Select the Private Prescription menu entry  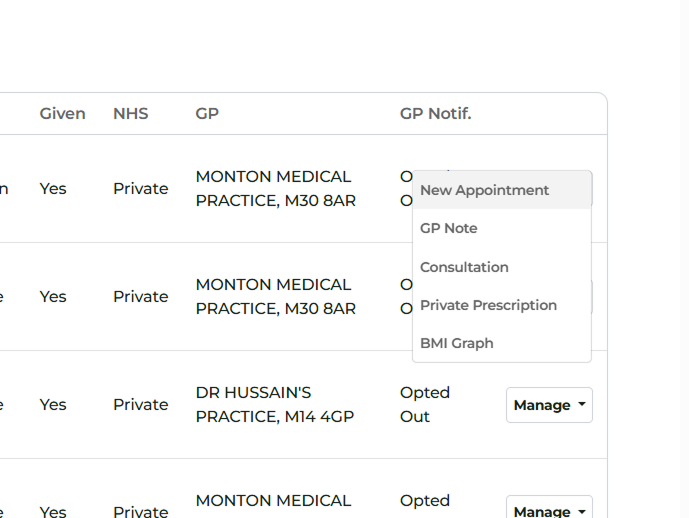click(488, 305)
